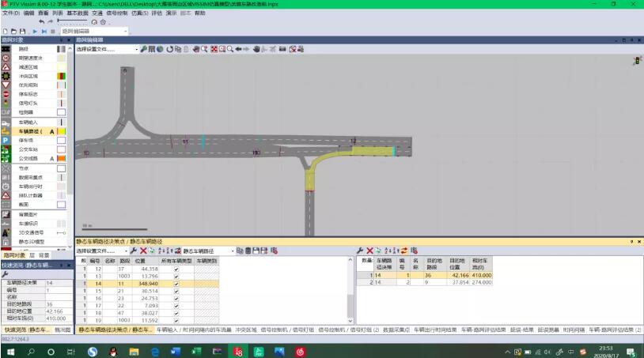Open wrench settings in decisions list toolbar
The height and width of the screenshot is (358, 644).
point(134,251)
